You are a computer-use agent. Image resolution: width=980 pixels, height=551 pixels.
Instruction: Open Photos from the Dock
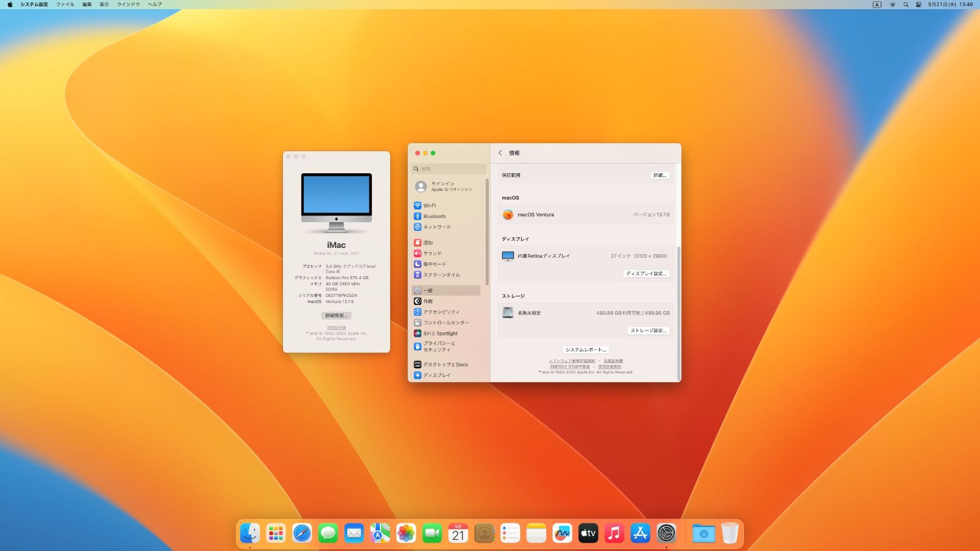[x=406, y=533]
